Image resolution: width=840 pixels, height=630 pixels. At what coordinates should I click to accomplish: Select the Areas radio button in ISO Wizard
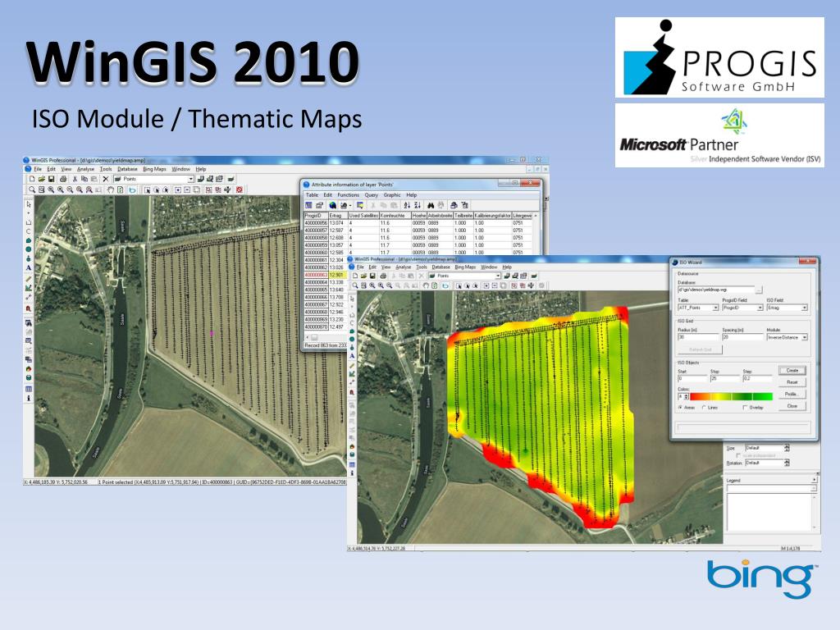pos(680,407)
